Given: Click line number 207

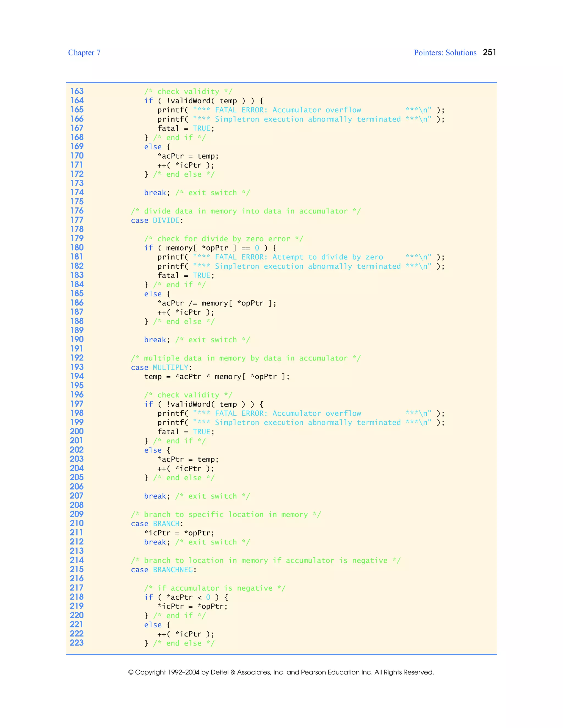Looking at the screenshot, I should [x=77, y=496].
